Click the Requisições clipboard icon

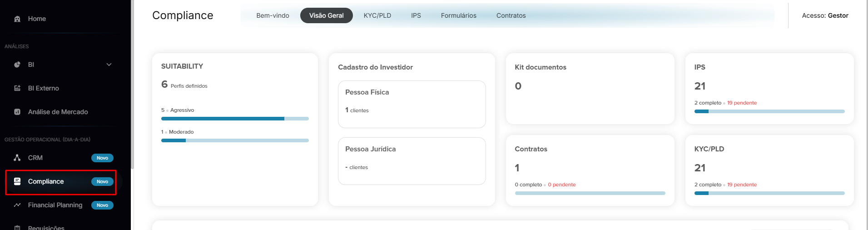17,228
